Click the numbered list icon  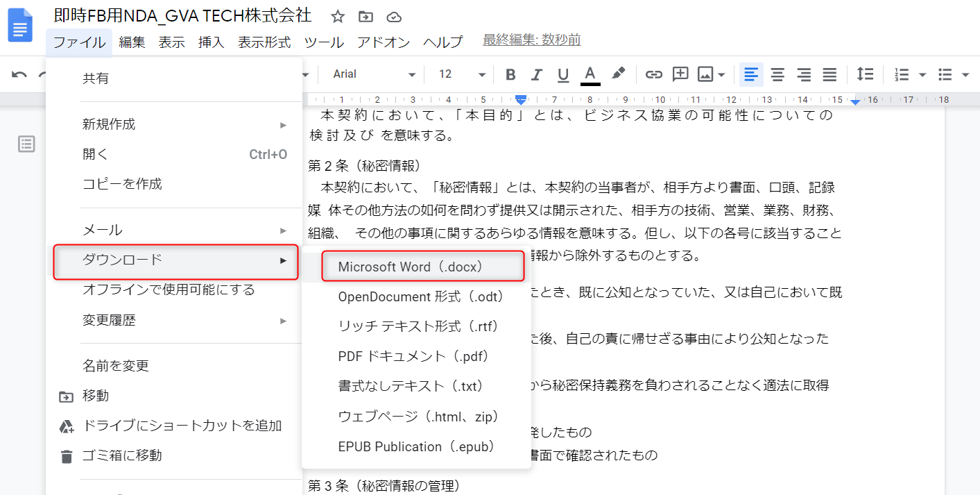coord(902,74)
